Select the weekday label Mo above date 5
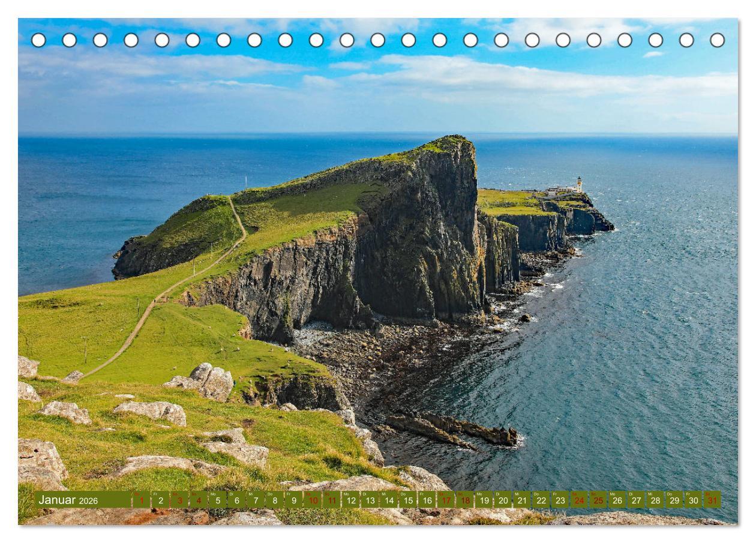The image size is (756, 543). coord(214,495)
